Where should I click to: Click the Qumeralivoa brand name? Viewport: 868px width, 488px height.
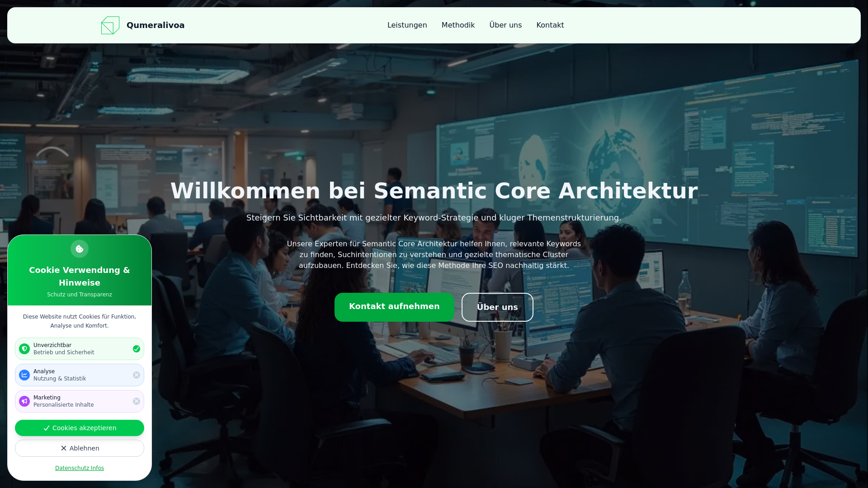pos(156,25)
